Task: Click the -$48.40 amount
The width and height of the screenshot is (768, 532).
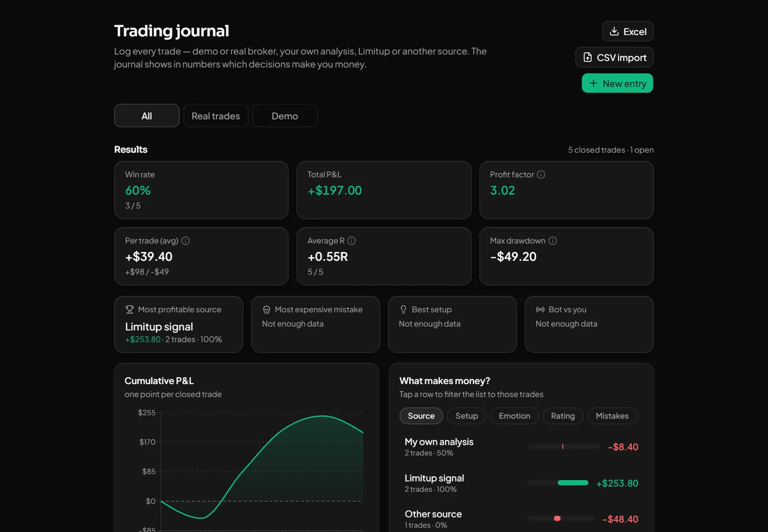Action: (x=620, y=519)
